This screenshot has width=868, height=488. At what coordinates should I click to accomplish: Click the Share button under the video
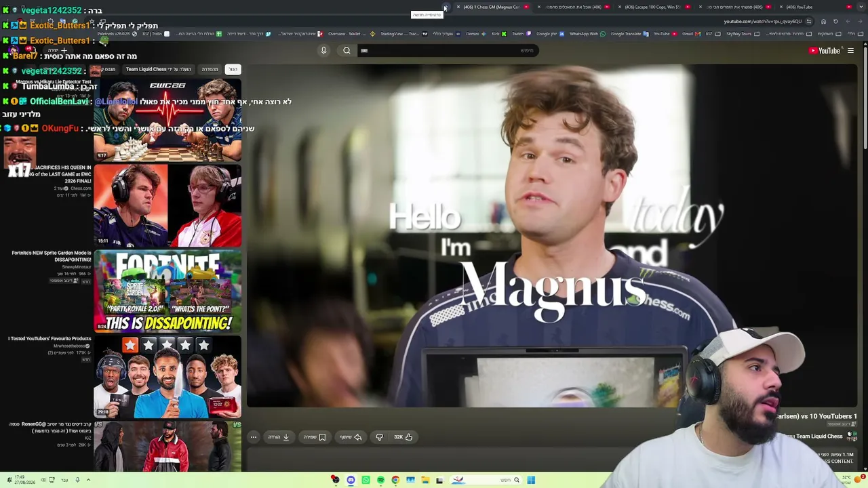pos(351,437)
